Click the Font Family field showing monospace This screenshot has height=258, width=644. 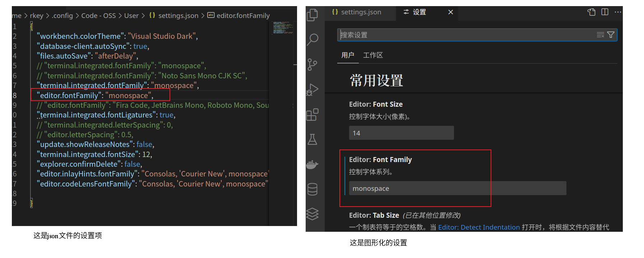(458, 188)
